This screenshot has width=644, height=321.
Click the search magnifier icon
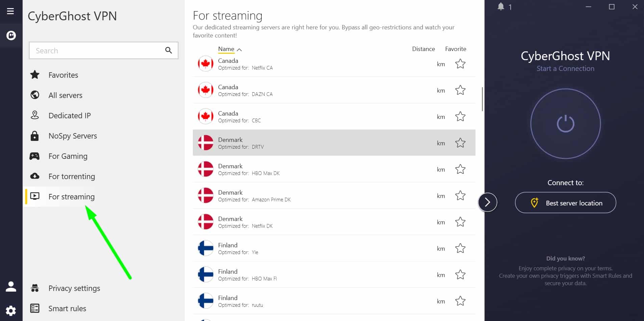click(169, 50)
